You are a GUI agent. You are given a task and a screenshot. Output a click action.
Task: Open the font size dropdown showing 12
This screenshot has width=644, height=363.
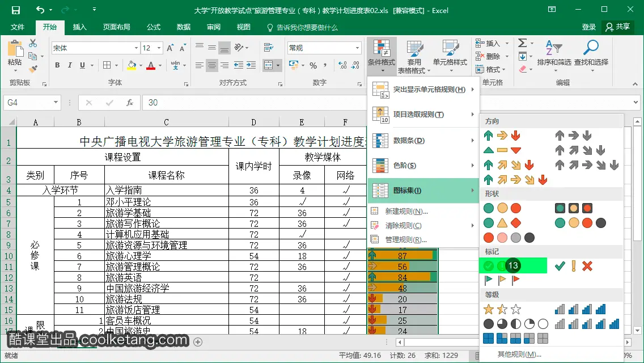coord(159,48)
